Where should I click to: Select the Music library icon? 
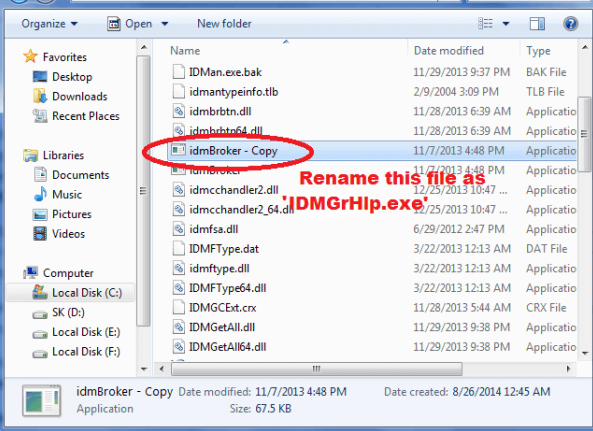pos(40,194)
